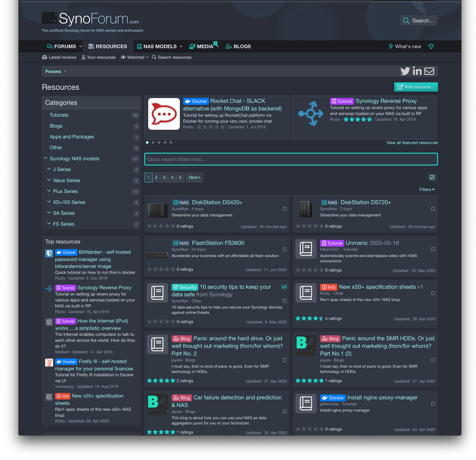Toggle the select-all checkmark button
The width and height of the screenshot is (476, 460).
tap(432, 177)
